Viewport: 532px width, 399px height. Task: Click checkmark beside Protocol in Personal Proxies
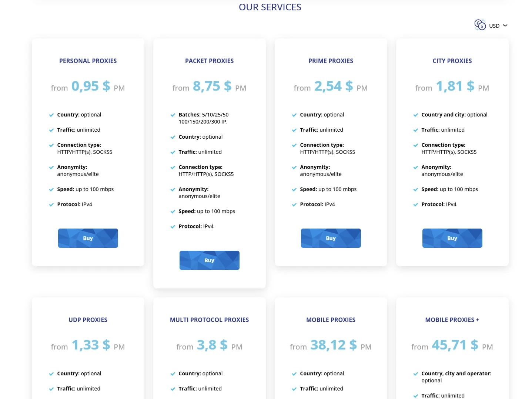tap(51, 204)
